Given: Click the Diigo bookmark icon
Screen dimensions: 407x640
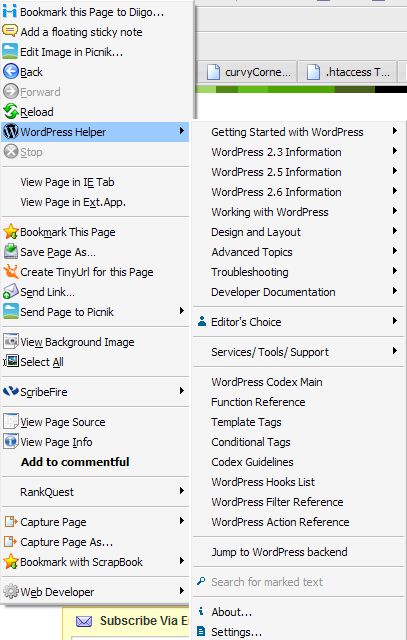Looking at the screenshot, I should pyautogui.click(x=10, y=11).
